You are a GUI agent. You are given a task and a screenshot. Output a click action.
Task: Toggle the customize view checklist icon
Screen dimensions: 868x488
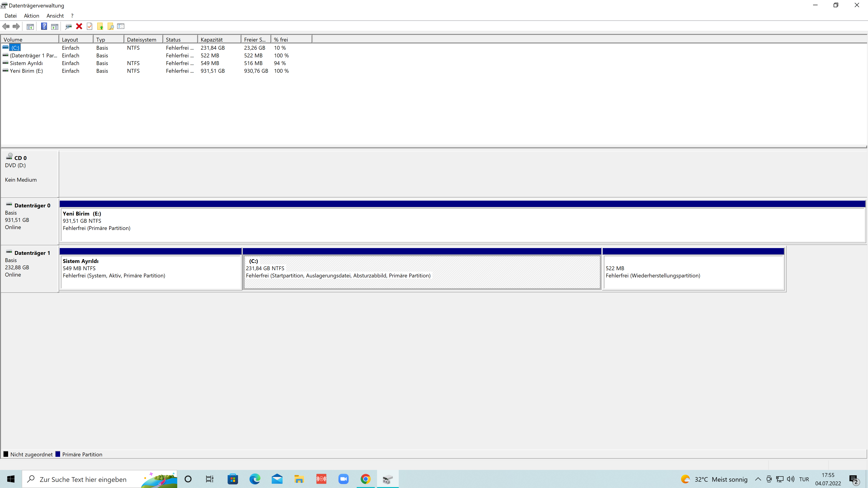click(121, 26)
